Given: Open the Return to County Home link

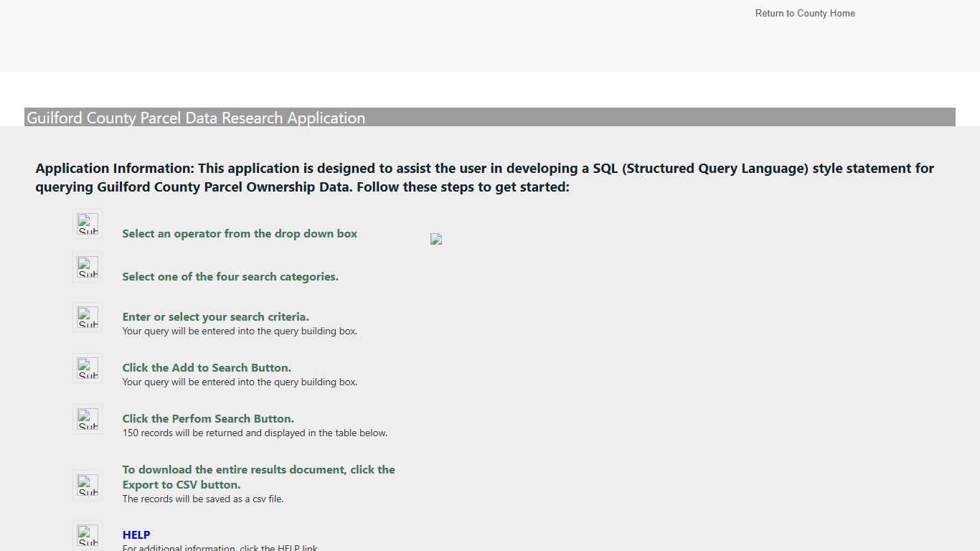Looking at the screenshot, I should click(804, 13).
